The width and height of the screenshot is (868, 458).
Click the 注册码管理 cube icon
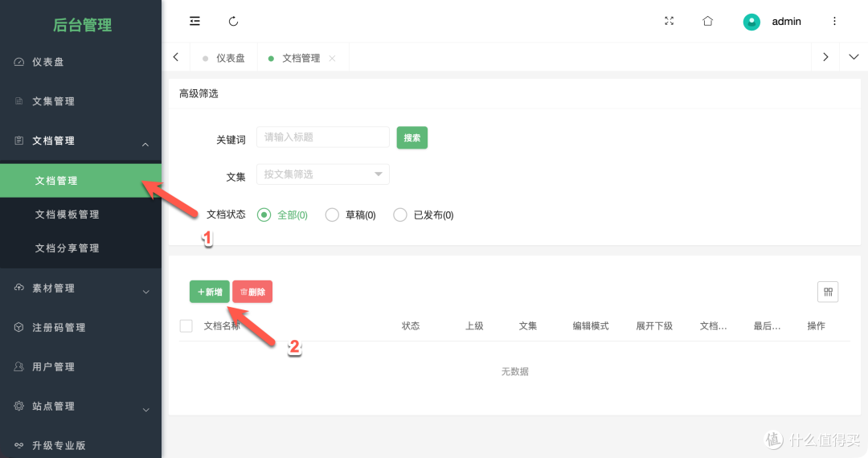(x=18, y=327)
